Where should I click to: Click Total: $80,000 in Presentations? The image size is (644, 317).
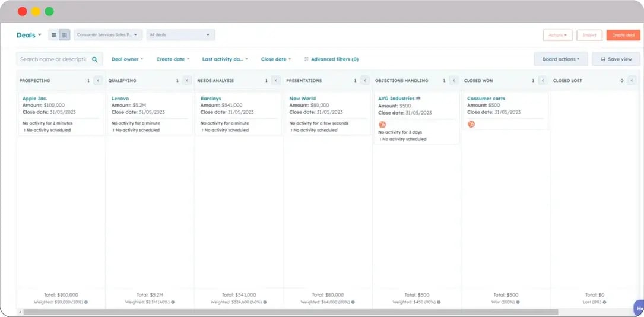click(x=328, y=295)
